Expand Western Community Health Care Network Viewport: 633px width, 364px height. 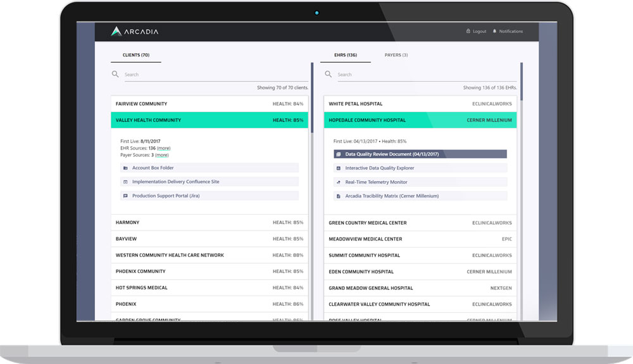[x=210, y=255]
